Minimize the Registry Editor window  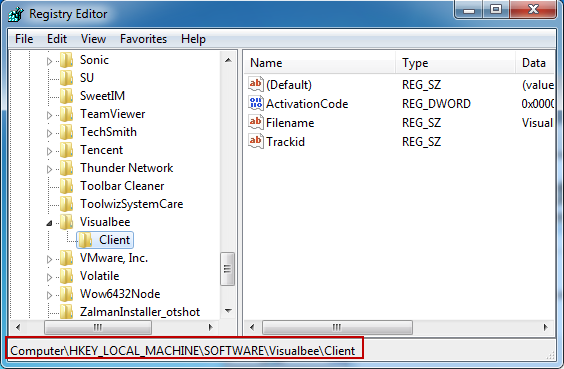469,10
